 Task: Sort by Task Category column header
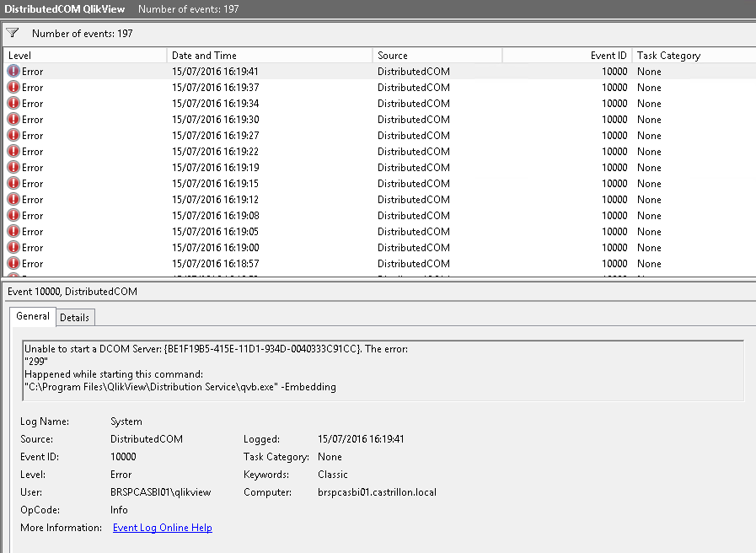coord(694,56)
